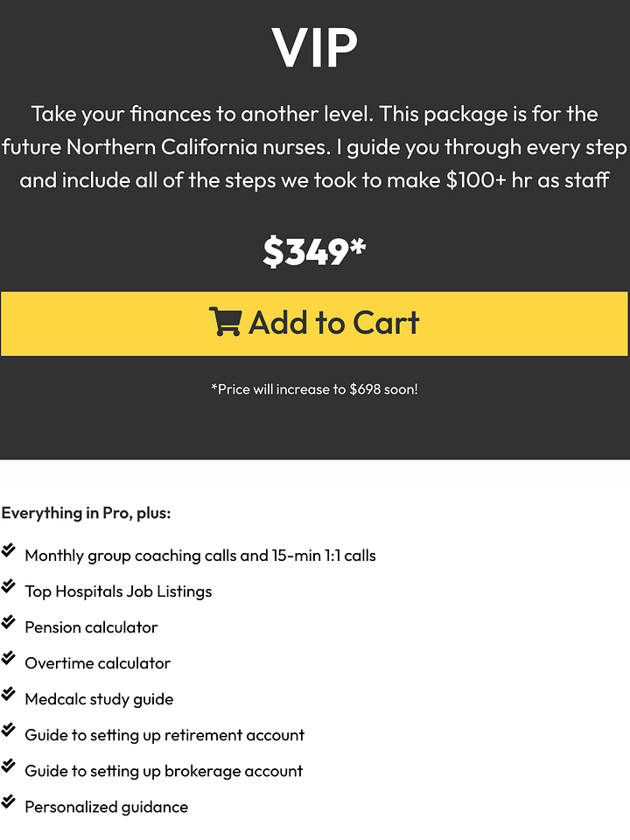Screen dimensions: 630x840
Task: Click the Top Hospitals Job Listings text
Action: click(x=118, y=591)
